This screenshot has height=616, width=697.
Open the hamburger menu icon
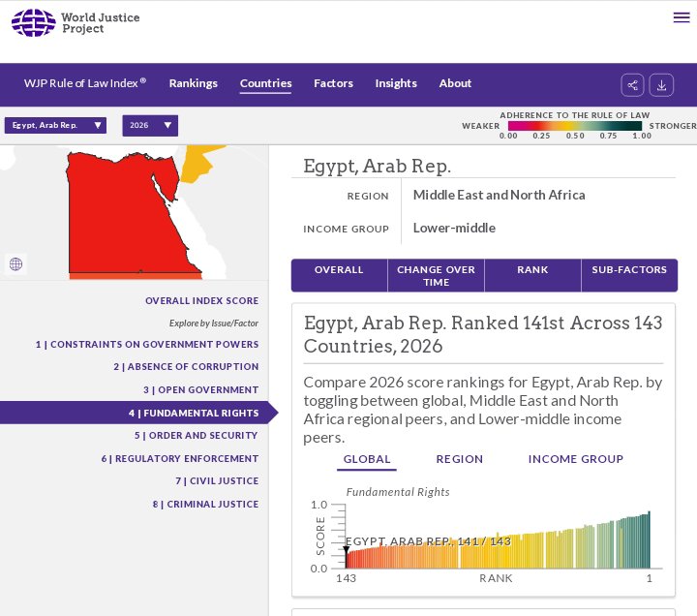tap(681, 17)
